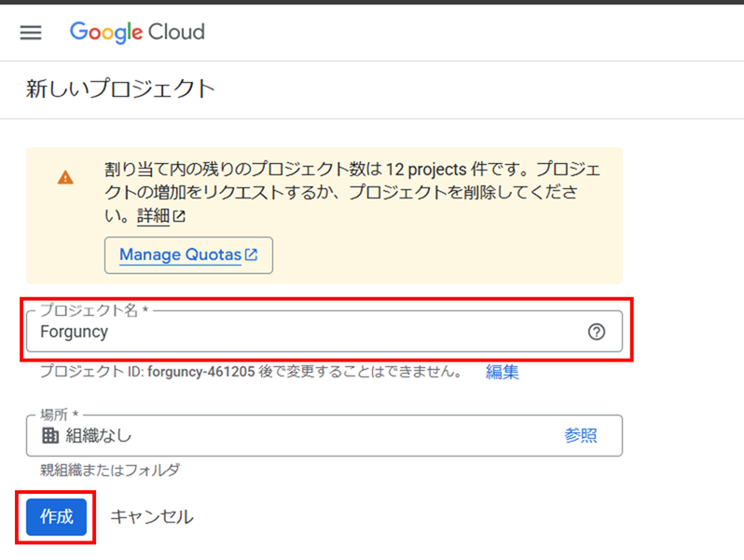Click 参照 to browse locations
Image resolution: width=744 pixels, height=560 pixels.
tap(580, 435)
